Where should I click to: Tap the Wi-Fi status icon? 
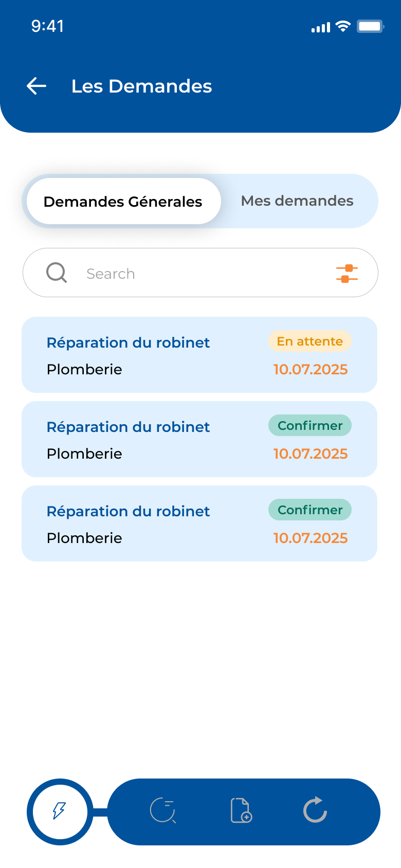tap(343, 26)
